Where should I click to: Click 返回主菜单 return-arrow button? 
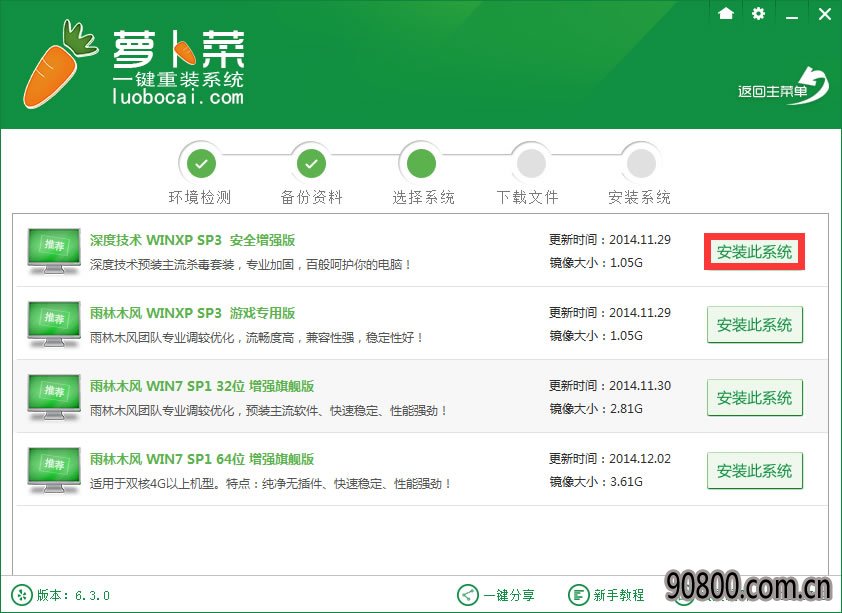click(x=783, y=87)
